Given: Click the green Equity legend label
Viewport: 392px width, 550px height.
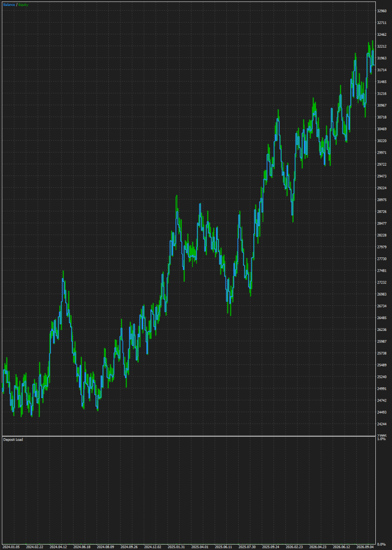Looking at the screenshot, I should tap(23, 4).
